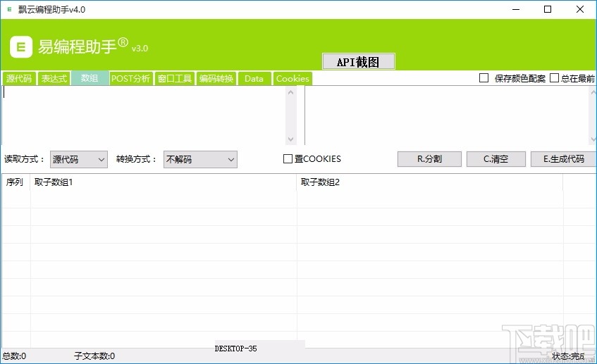The height and width of the screenshot is (364, 597).
Task: Select the Data tab
Action: click(254, 79)
